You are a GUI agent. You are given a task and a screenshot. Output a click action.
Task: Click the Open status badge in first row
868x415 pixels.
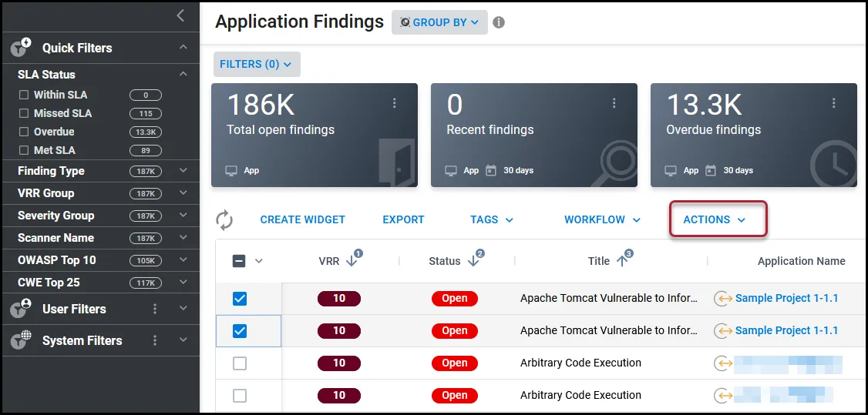[x=455, y=299]
